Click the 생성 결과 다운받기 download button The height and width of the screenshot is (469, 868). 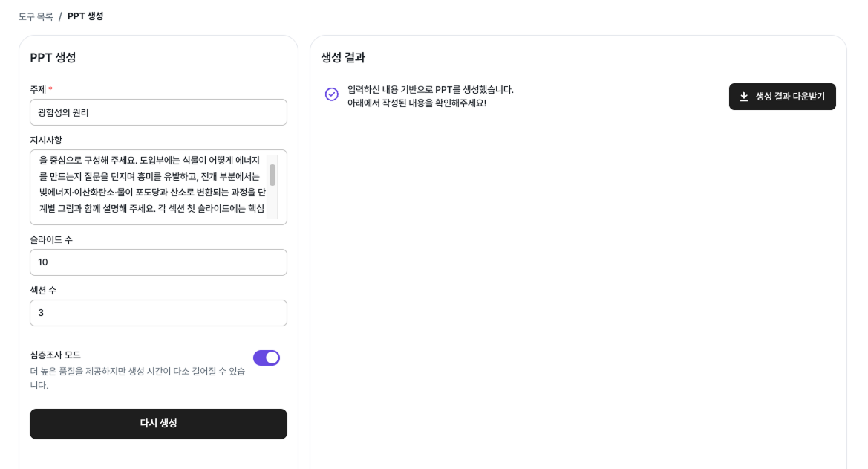point(782,96)
